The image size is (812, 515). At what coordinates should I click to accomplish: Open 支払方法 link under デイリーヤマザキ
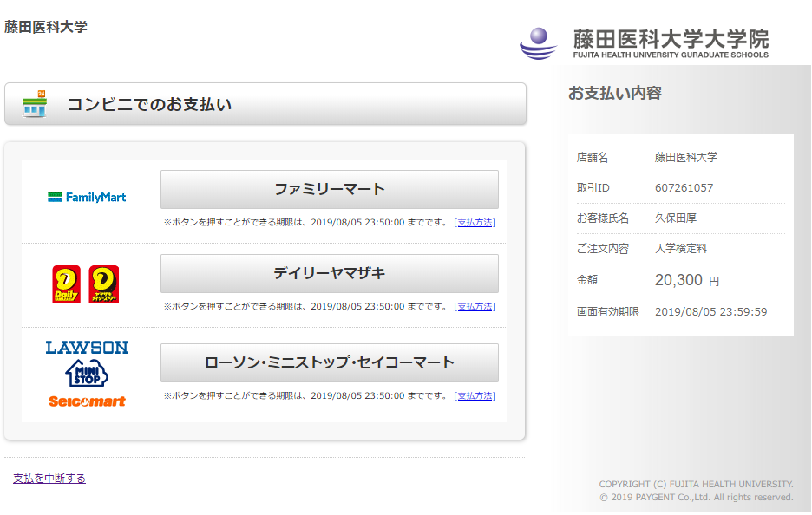click(475, 306)
